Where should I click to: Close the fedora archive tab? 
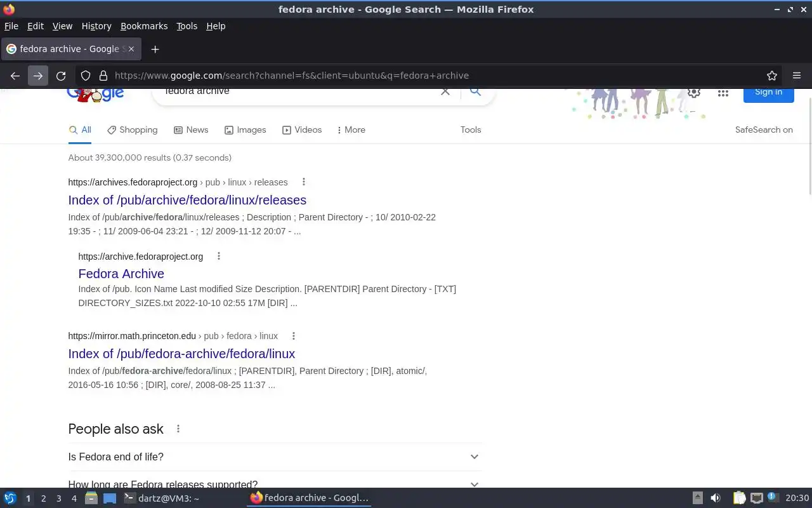click(x=131, y=49)
